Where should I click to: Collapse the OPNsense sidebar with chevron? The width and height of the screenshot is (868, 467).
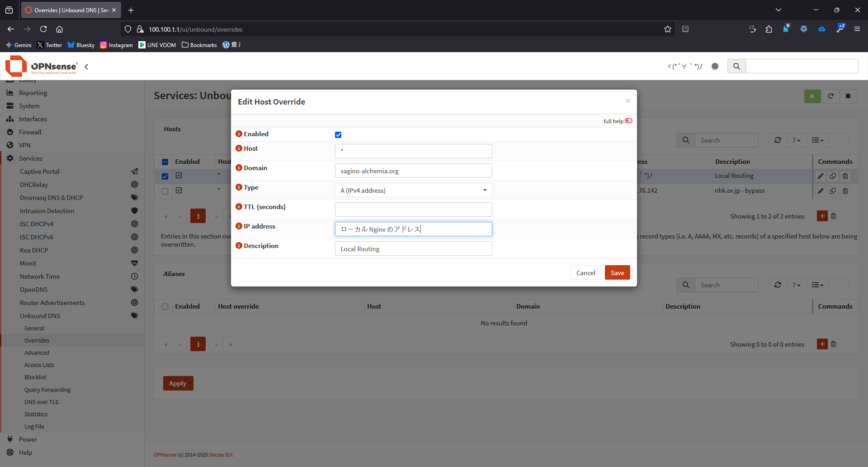coord(86,67)
